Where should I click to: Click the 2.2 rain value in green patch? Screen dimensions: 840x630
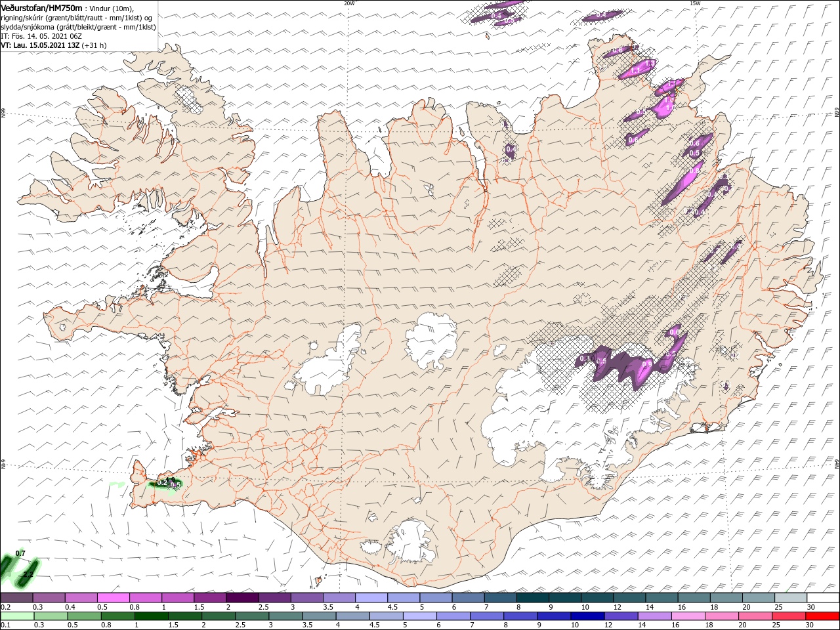[28, 575]
